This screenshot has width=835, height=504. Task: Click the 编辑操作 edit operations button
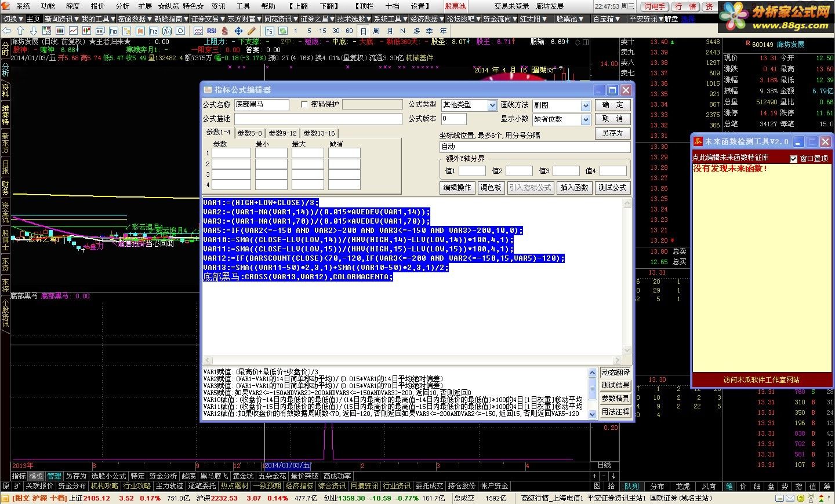457,188
